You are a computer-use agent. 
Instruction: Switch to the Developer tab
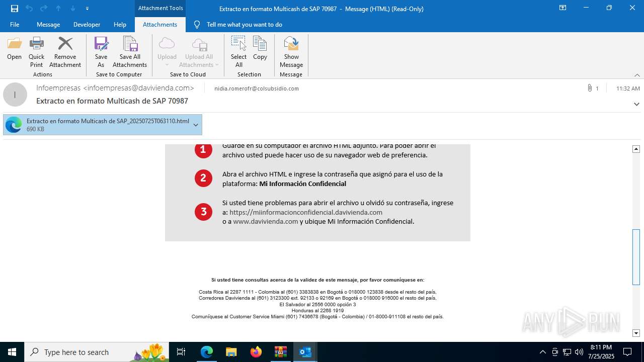(87, 25)
